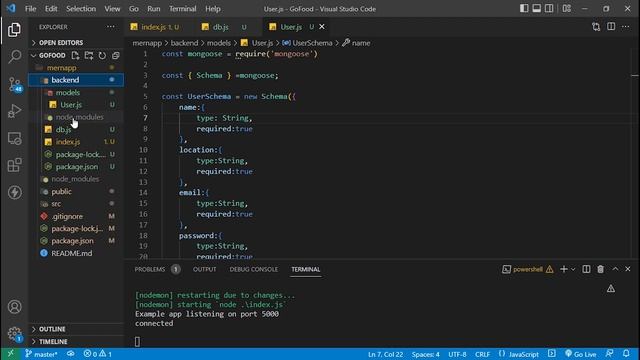Click New Terminal plus icon
The image size is (640, 360).
click(x=564, y=269)
